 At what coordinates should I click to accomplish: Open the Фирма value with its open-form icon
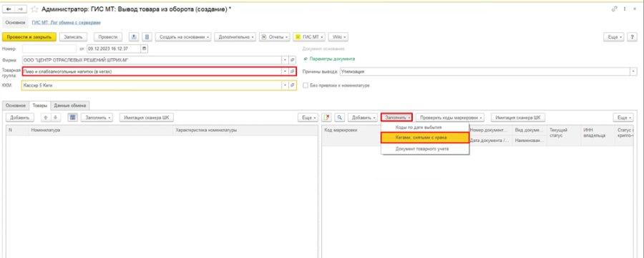(x=293, y=59)
